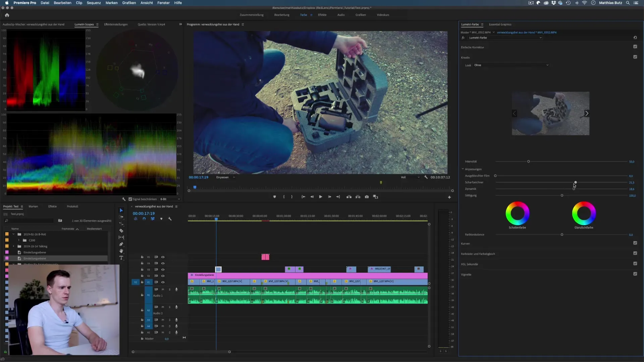Select the Track Select Forward tool
Viewport: 644px width, 362px height.
[x=121, y=217]
